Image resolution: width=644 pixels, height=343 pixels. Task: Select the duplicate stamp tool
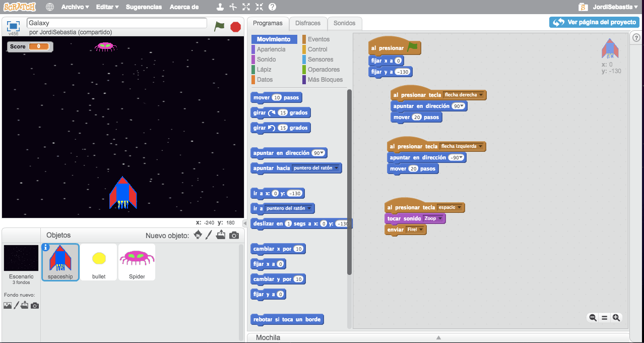219,7
